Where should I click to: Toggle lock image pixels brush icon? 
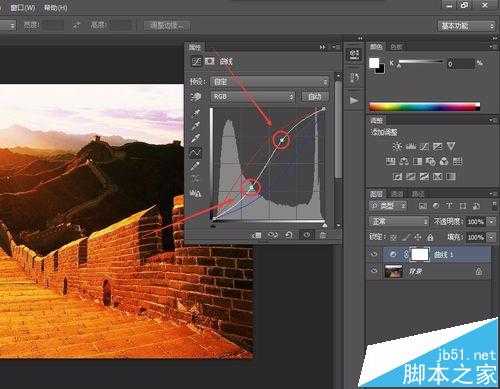[406, 237]
